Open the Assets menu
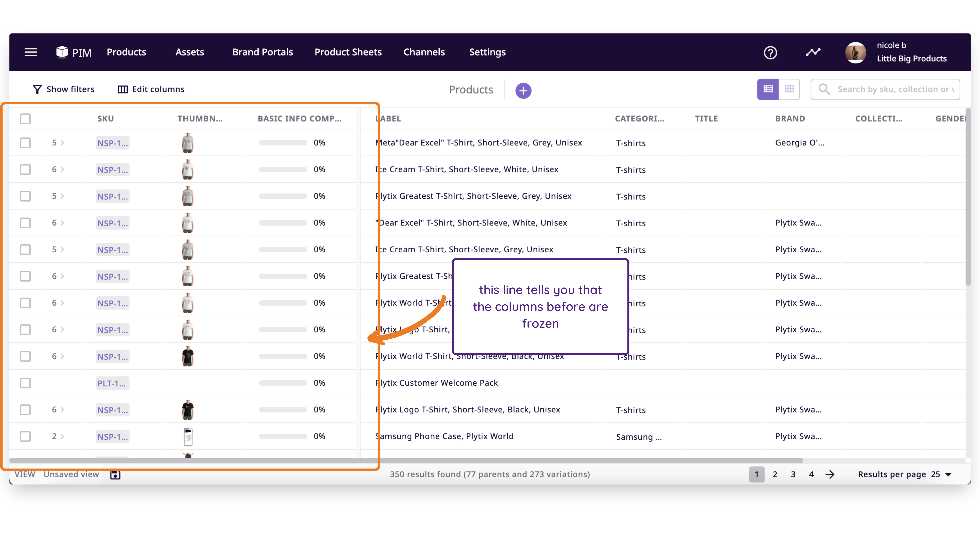This screenshot has height=551, width=980. [190, 52]
